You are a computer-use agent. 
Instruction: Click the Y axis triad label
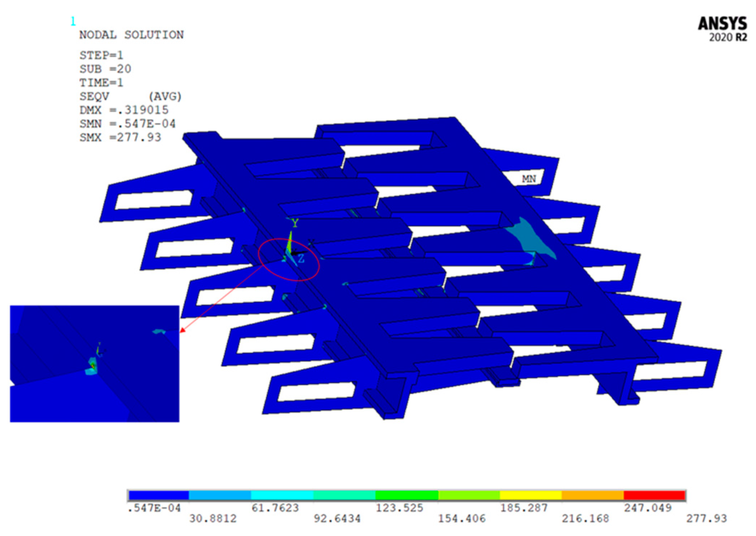coord(295,223)
